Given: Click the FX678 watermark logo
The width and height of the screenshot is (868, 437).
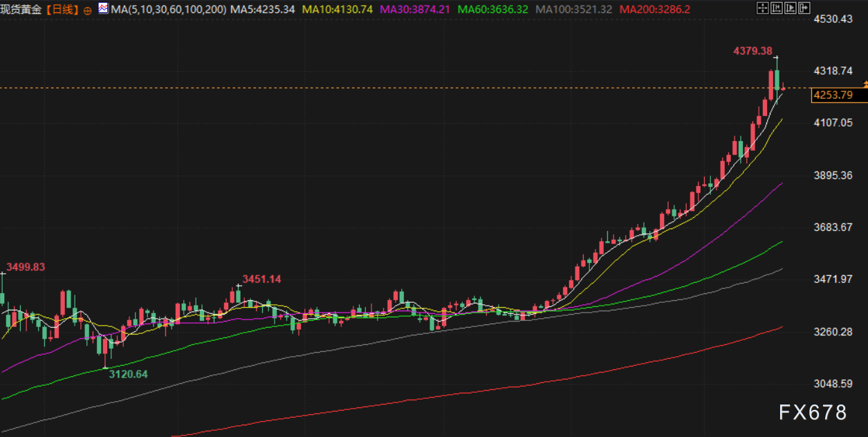Looking at the screenshot, I should pos(813,413).
